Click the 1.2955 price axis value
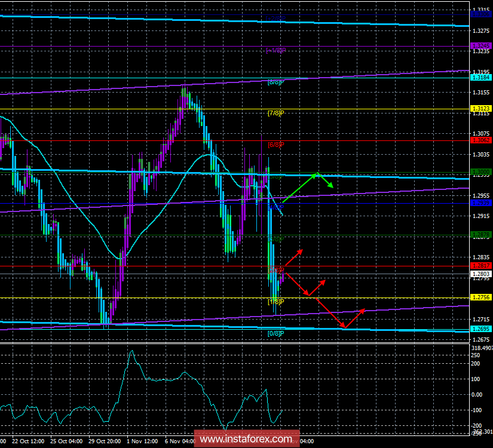This screenshot has height=448, width=493. coord(482,195)
